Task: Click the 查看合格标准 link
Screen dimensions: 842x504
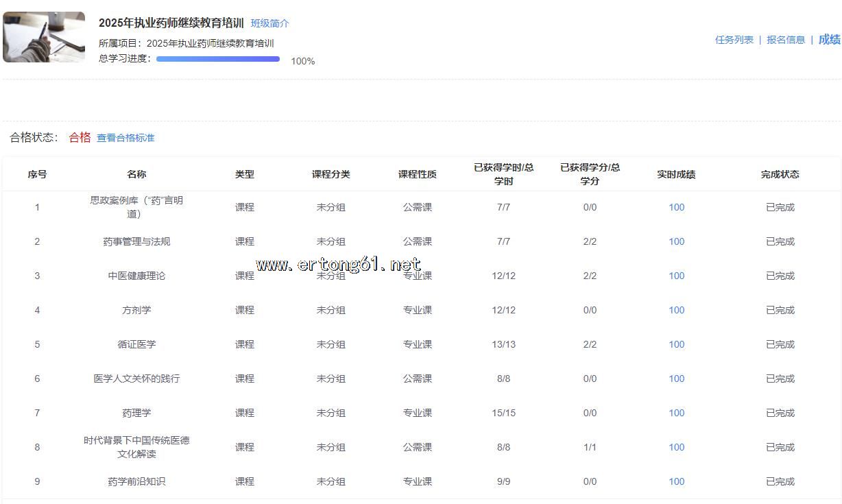Action: [x=125, y=138]
